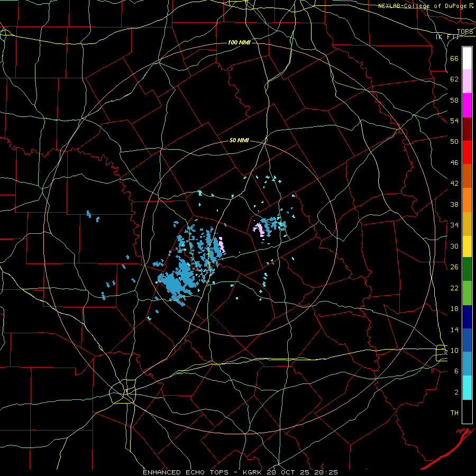Viewport: 476px width, 476px height.
Task: Click the legend value "10"
Action: coord(454,350)
